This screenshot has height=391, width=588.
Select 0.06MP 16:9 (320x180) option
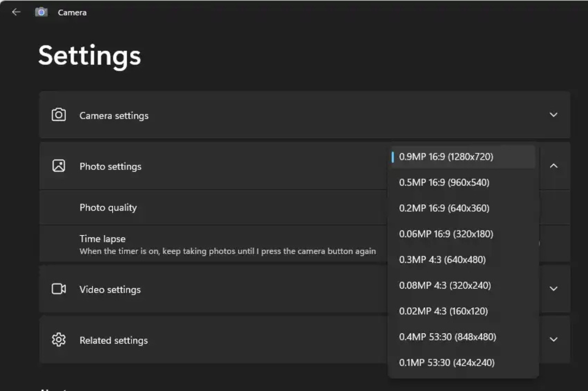pos(446,234)
